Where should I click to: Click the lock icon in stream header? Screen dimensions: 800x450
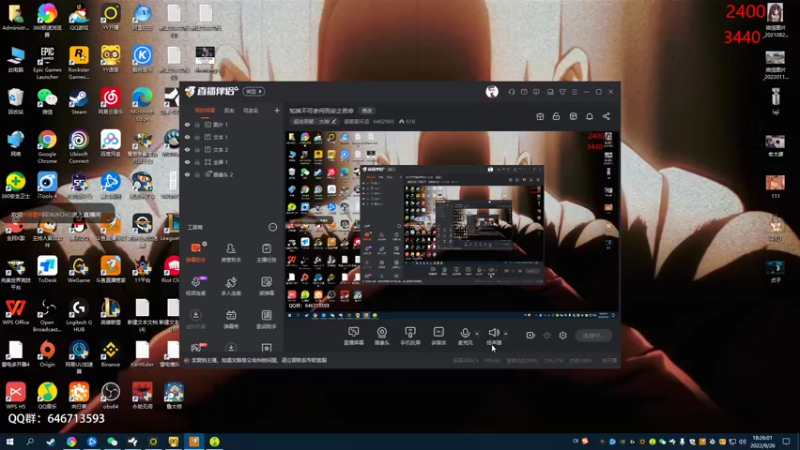[556, 116]
